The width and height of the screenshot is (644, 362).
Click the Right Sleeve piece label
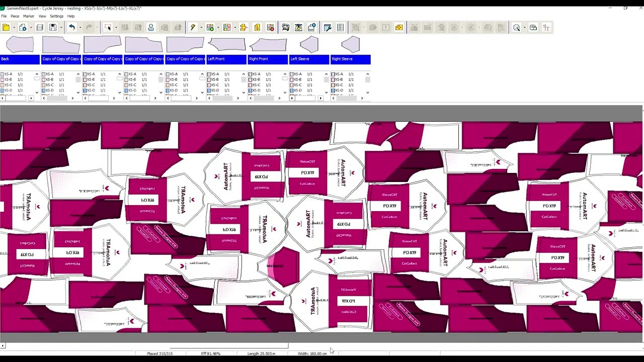350,59
